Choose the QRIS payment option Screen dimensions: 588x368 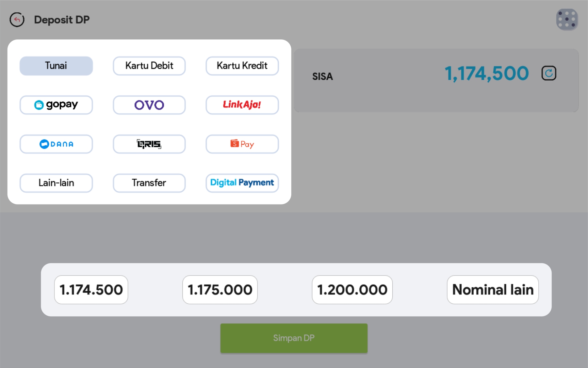click(149, 144)
